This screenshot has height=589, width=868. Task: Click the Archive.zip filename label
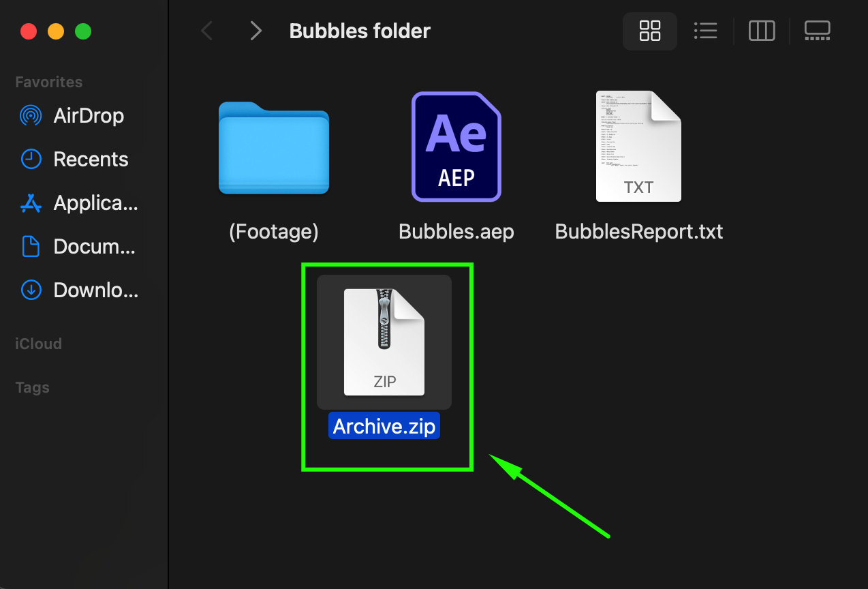384,425
